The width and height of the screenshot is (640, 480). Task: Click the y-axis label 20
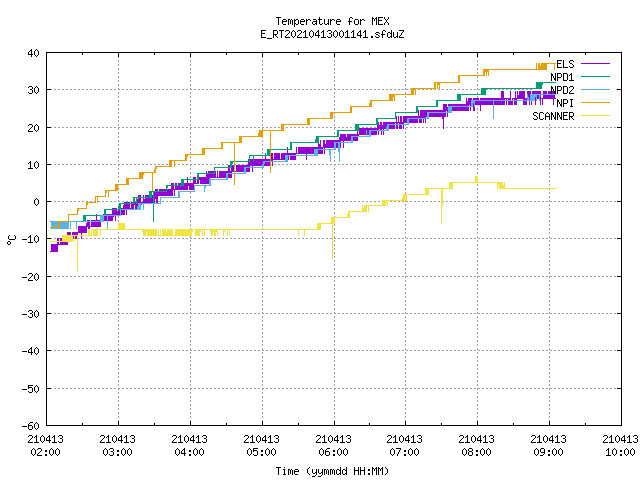pos(33,128)
